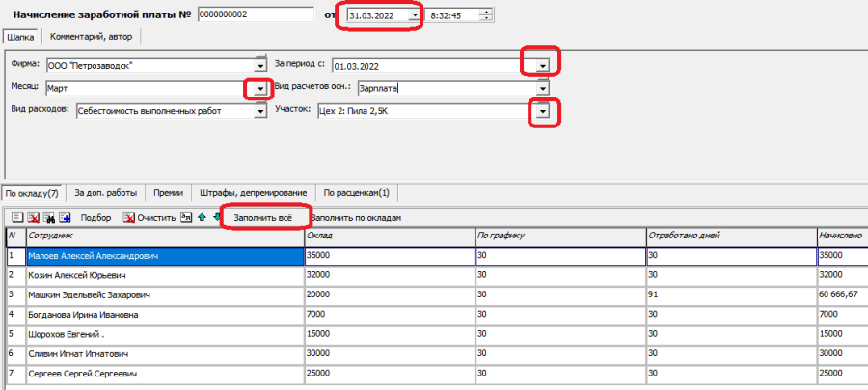Viewport: 868px width, 390px height.
Task: Click the Заполнить всё button
Action: (x=263, y=218)
